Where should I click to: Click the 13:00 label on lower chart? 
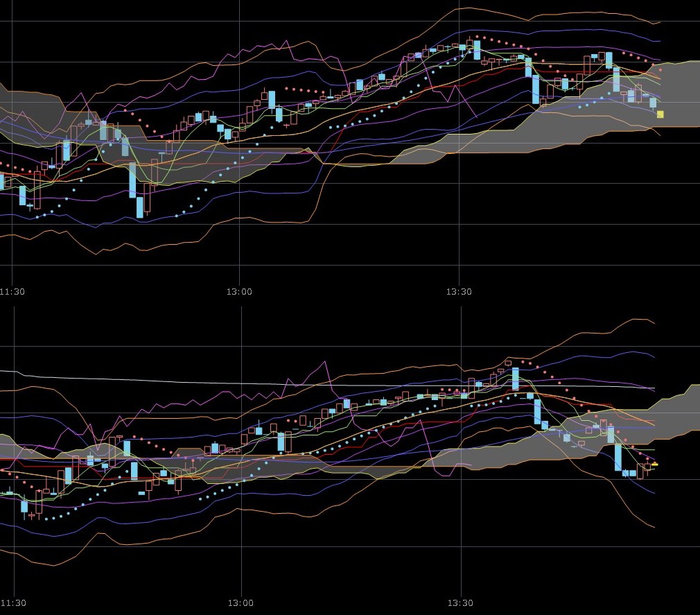point(240,603)
